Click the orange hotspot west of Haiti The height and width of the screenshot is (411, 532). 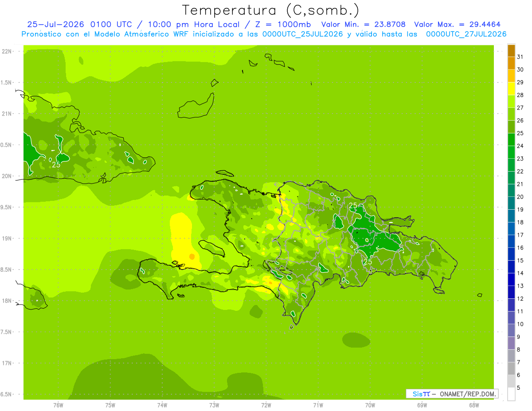click(192, 256)
